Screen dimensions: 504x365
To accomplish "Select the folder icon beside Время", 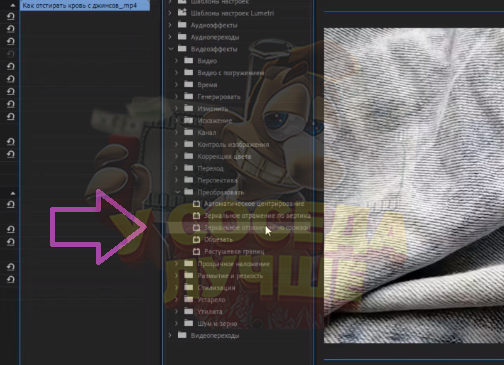I will point(189,84).
